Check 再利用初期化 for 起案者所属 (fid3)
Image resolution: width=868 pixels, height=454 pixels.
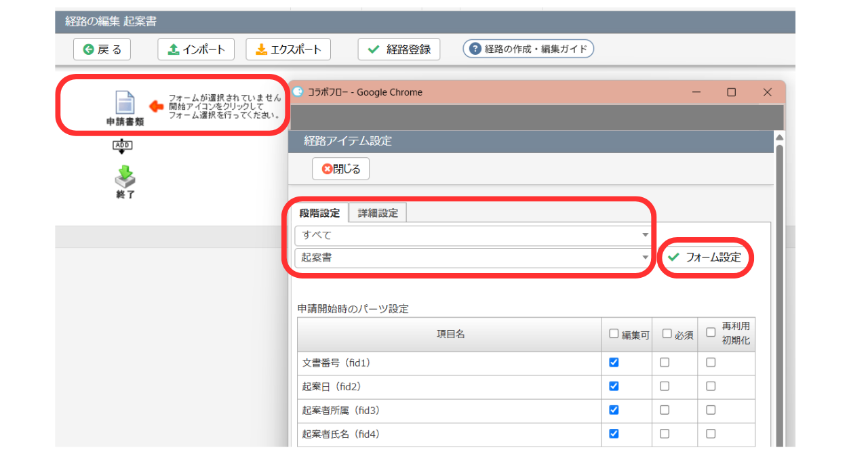(711, 410)
